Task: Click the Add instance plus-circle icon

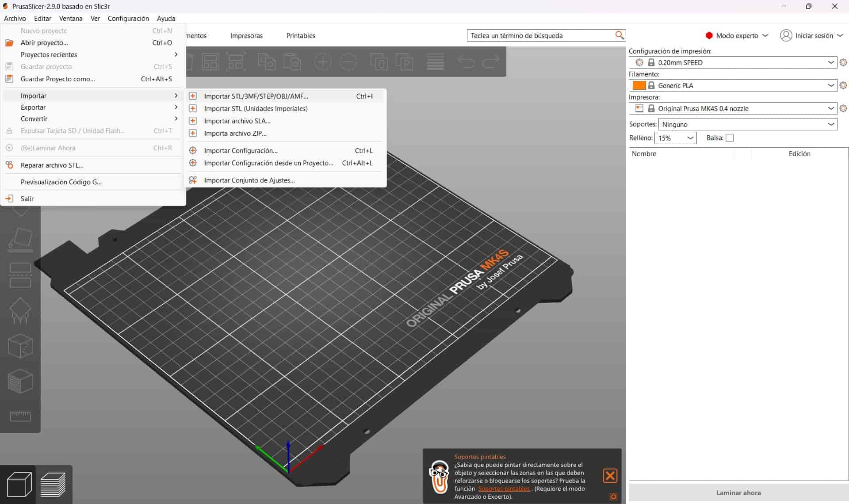Action: tap(323, 62)
